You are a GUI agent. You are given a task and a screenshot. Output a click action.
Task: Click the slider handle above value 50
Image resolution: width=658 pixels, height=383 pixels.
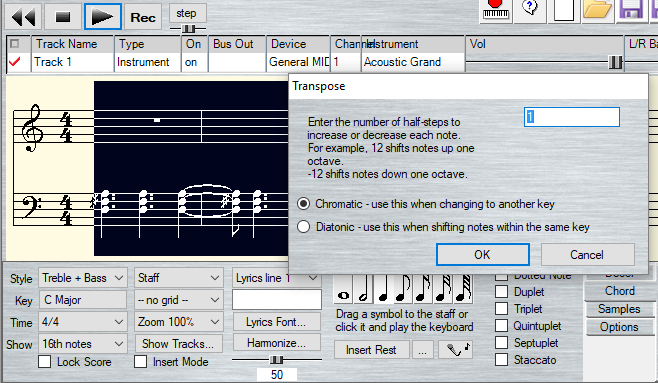coord(277,360)
